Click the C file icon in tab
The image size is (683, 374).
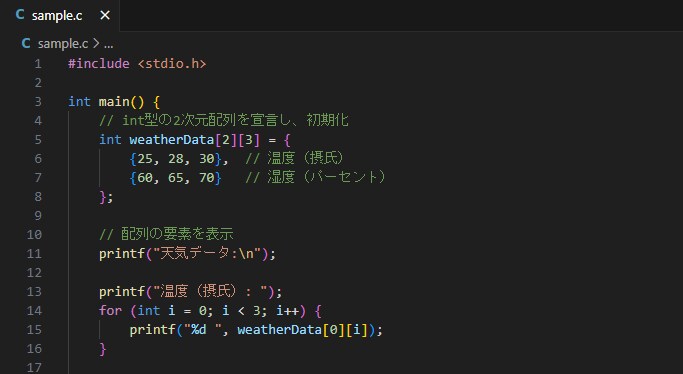pos(20,15)
